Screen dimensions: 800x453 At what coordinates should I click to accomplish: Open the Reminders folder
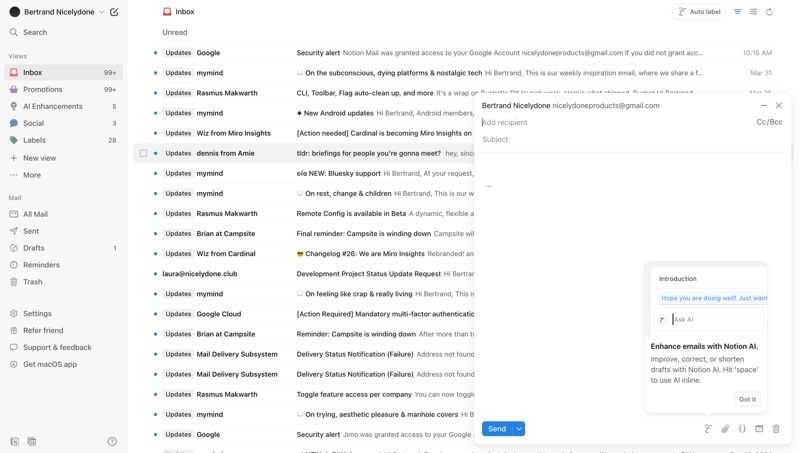point(63,265)
